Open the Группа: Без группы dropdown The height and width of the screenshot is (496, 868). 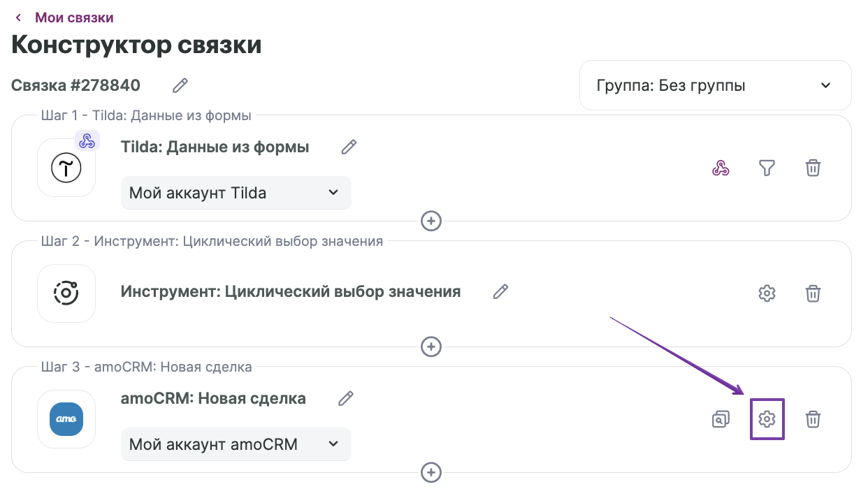[715, 85]
